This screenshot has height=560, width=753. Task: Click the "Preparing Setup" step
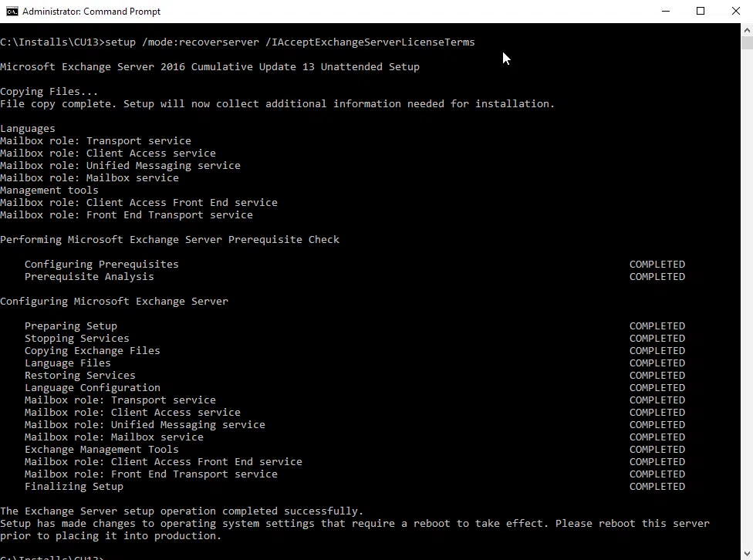point(71,326)
